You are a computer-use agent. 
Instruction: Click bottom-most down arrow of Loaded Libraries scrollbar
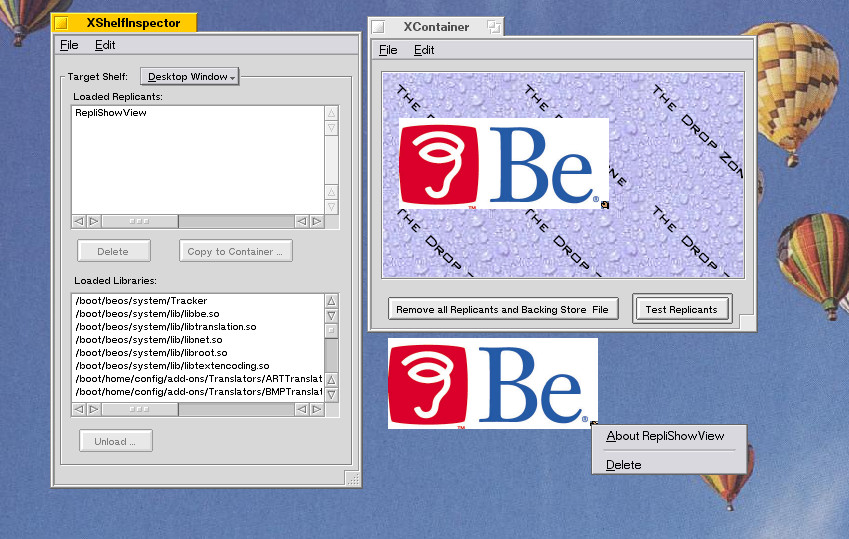[x=331, y=394]
